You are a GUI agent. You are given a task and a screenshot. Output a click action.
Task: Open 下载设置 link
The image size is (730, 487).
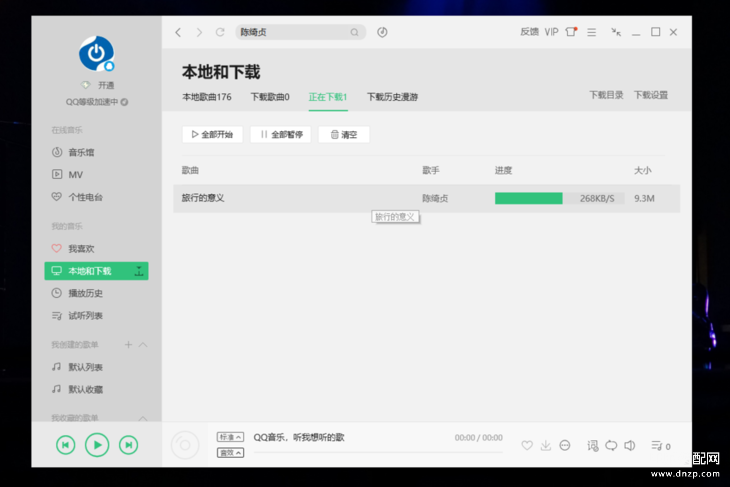tap(651, 95)
